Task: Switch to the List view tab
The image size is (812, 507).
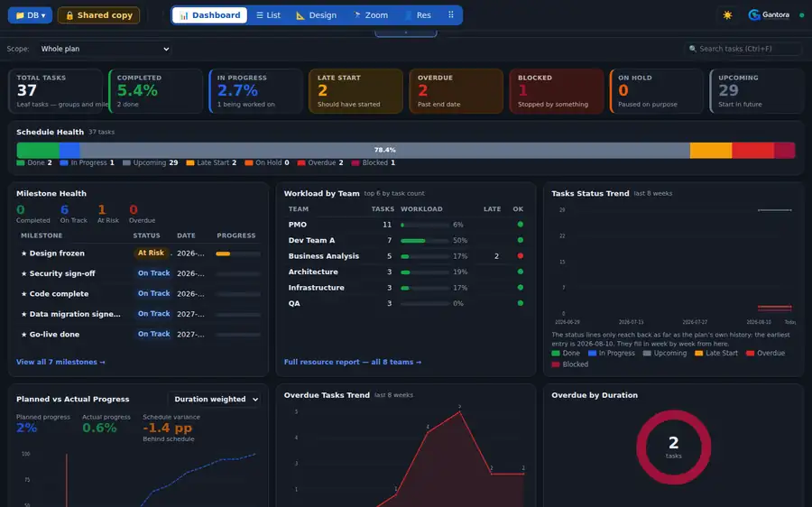Action: click(268, 15)
